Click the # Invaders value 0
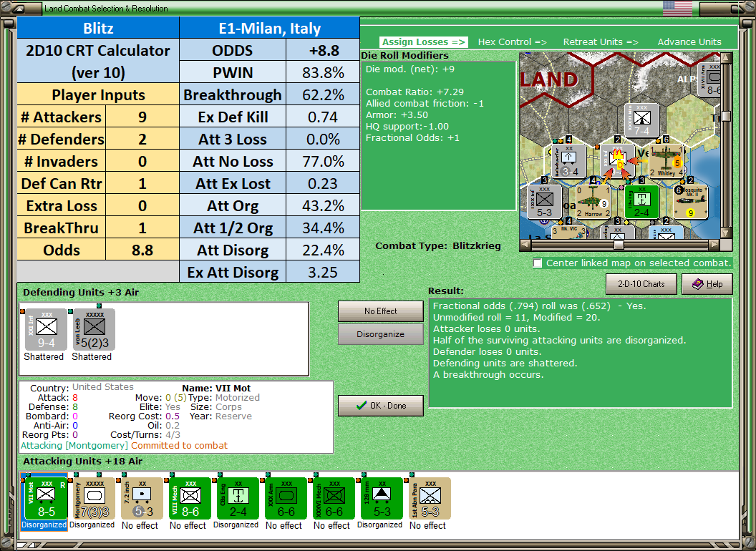This screenshot has width=756, height=551. 142,162
